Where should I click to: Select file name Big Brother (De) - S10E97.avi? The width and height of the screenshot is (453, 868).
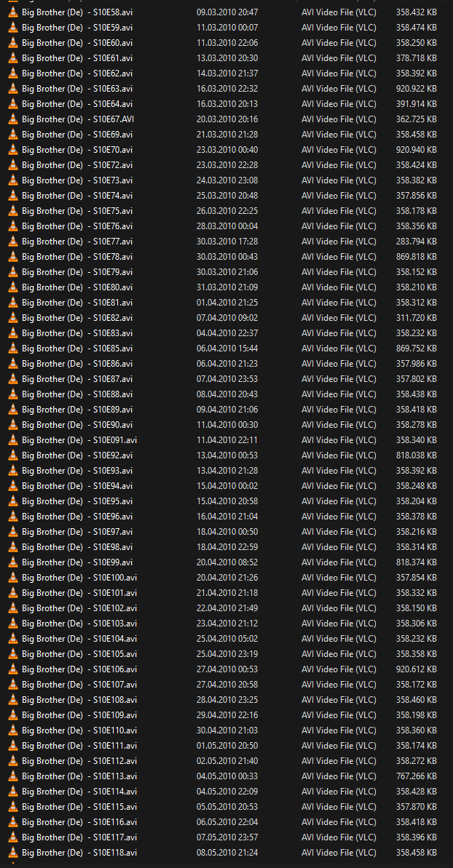point(77,531)
